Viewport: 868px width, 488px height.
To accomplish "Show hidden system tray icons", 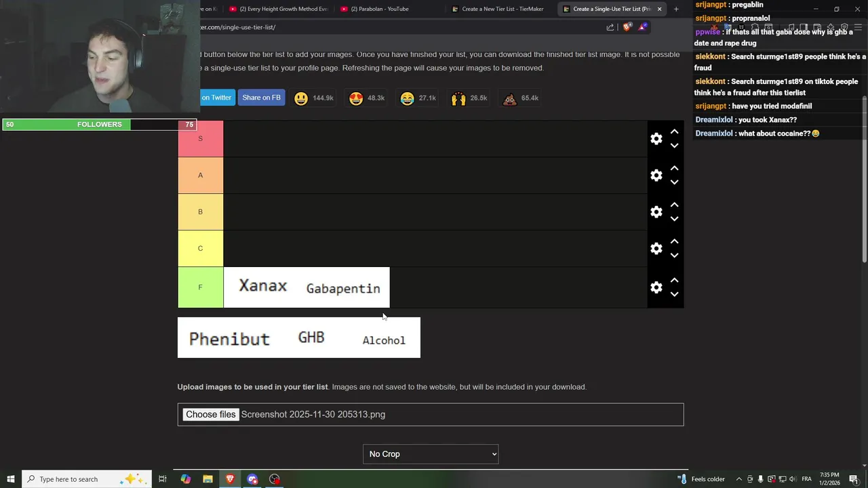I will pos(738,479).
